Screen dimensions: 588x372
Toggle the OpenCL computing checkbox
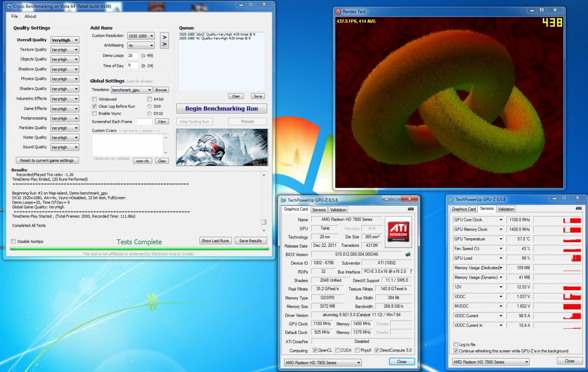(x=315, y=350)
